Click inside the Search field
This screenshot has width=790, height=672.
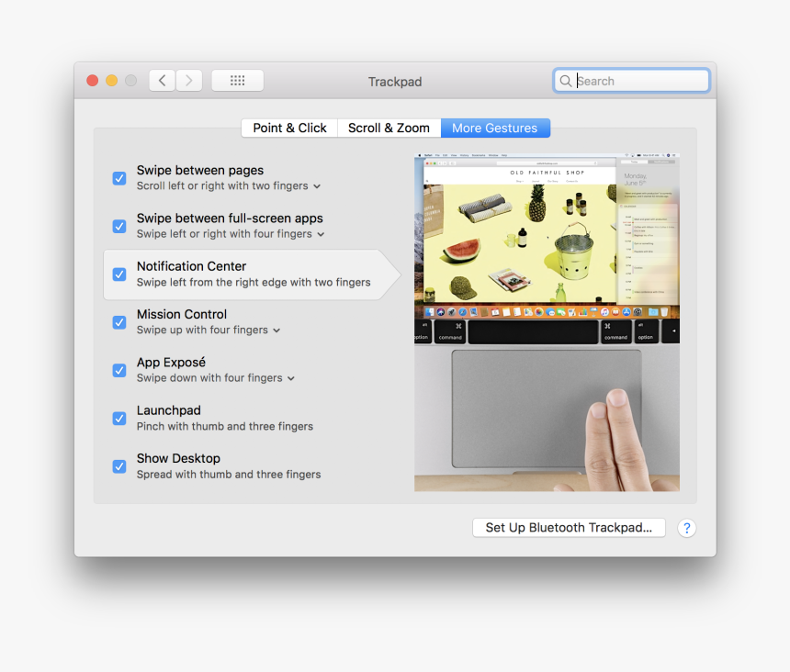pyautogui.click(x=634, y=81)
